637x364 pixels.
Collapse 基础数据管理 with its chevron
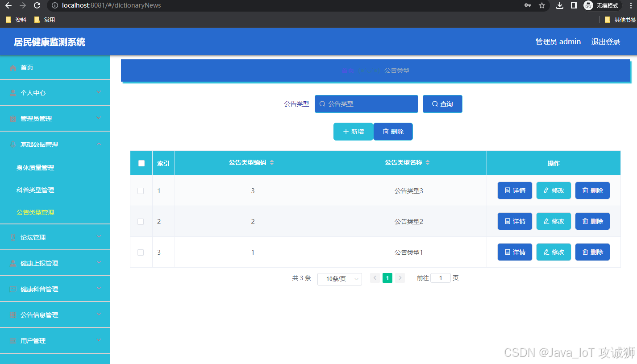click(x=99, y=144)
